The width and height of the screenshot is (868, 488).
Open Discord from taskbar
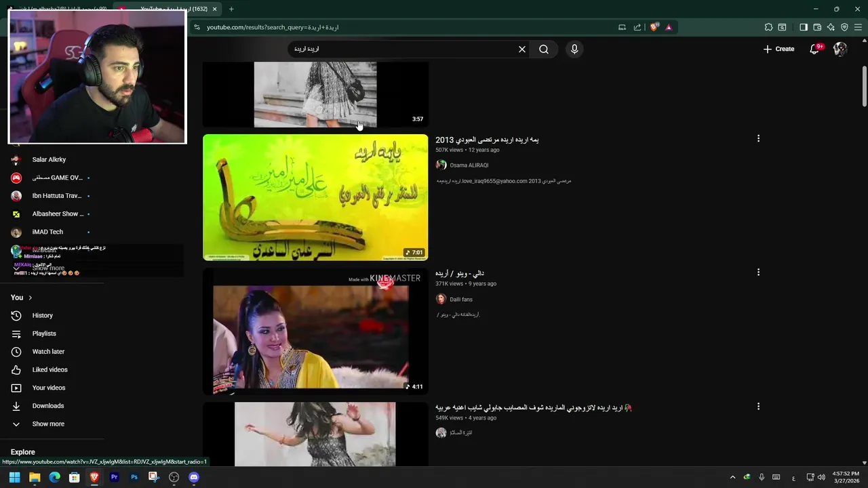194,477
